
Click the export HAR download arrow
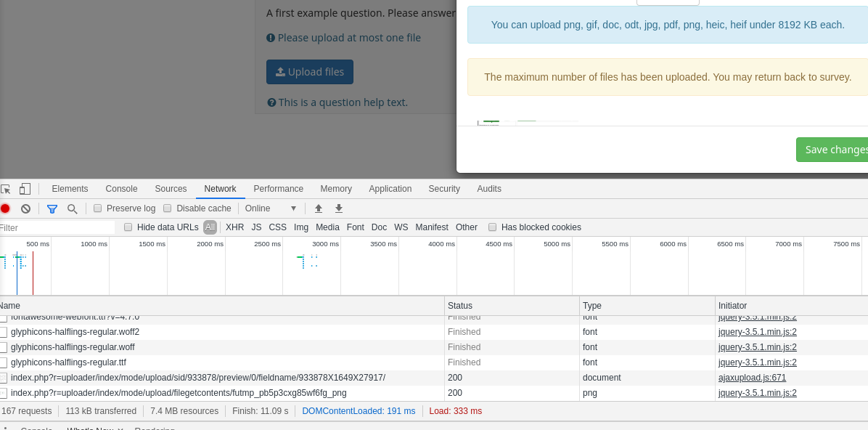click(338, 208)
